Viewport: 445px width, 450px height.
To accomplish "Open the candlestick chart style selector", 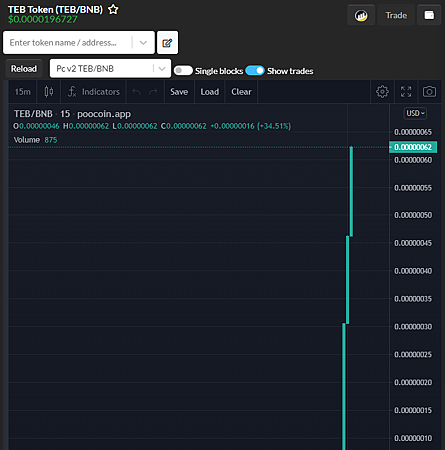I will (x=49, y=92).
